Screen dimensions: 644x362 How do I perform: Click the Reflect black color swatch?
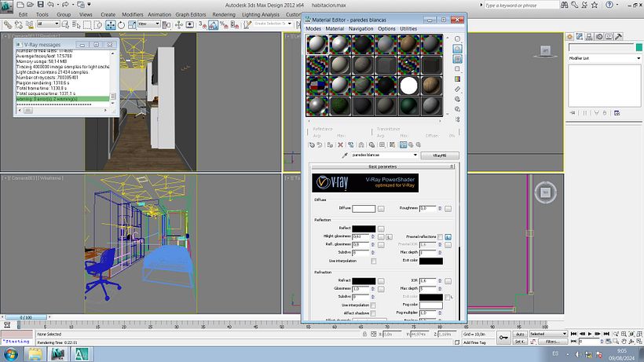[x=364, y=229]
